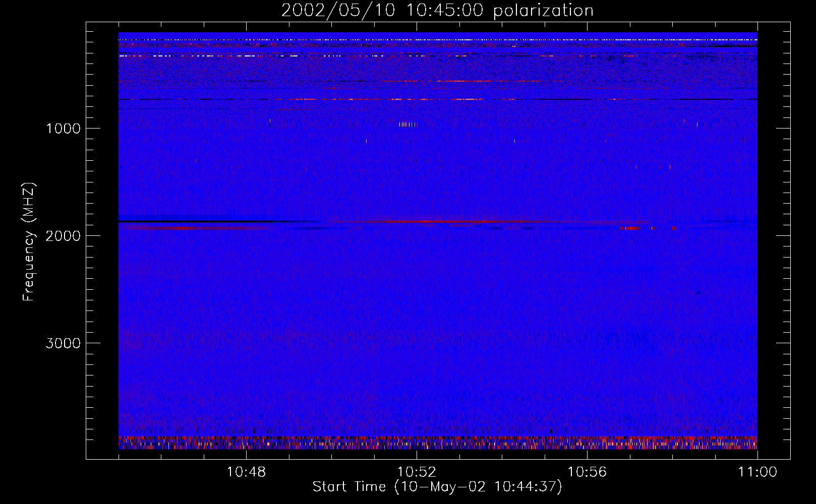Viewport: 816px width, 504px height.
Task: Click the '10:56' time tick label
Action: [x=587, y=472]
